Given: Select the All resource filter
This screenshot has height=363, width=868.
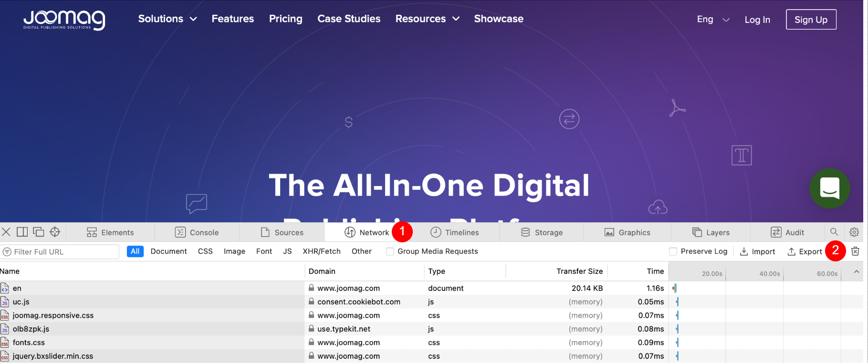Looking at the screenshot, I should click(135, 251).
